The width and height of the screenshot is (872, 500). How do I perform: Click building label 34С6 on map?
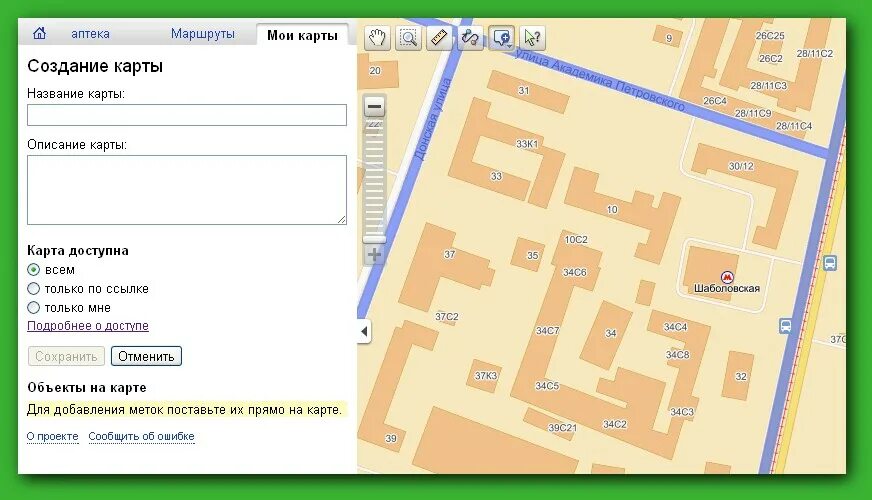[x=574, y=273]
